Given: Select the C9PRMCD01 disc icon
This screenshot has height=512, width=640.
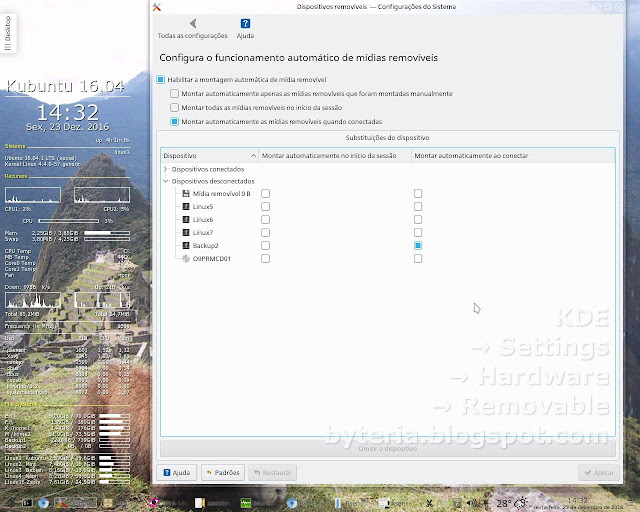Looking at the screenshot, I should (186, 258).
